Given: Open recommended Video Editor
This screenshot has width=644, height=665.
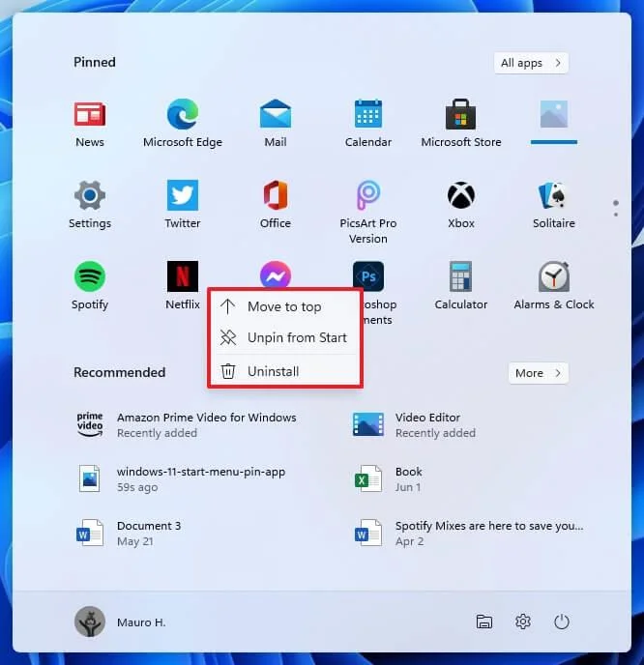Looking at the screenshot, I should [x=414, y=425].
